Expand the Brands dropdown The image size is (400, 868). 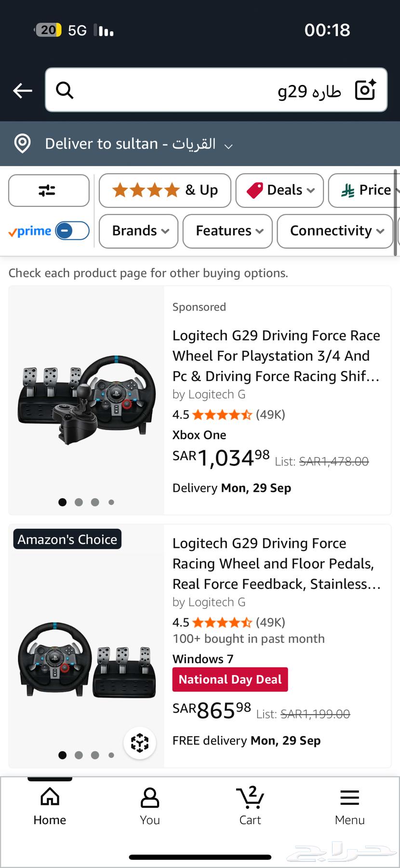tap(139, 231)
